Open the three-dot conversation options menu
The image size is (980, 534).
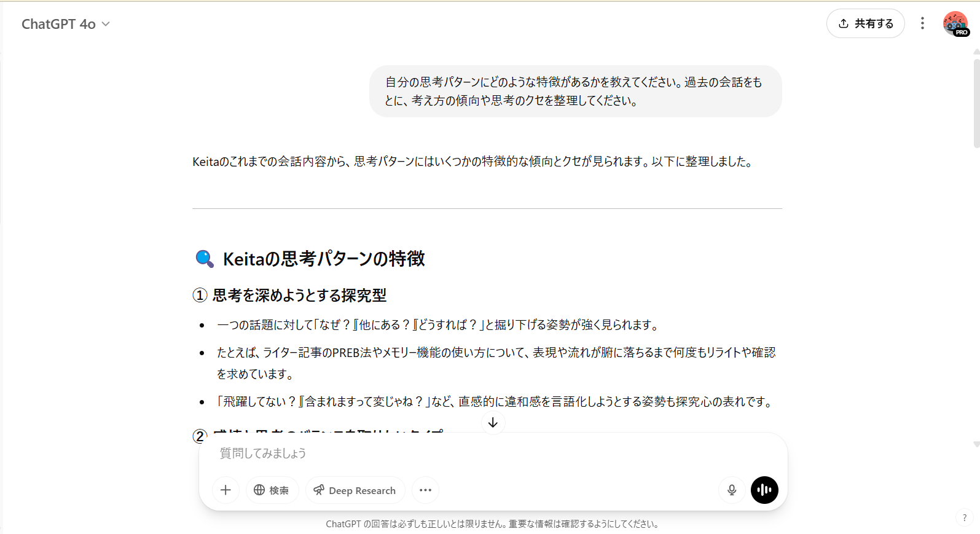922,23
